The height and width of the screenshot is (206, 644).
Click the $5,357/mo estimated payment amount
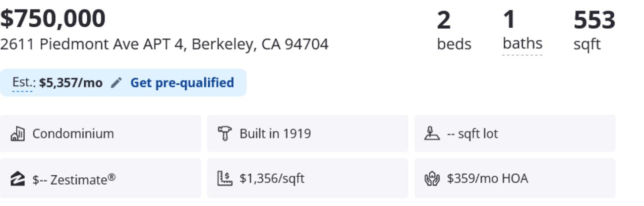point(71,83)
